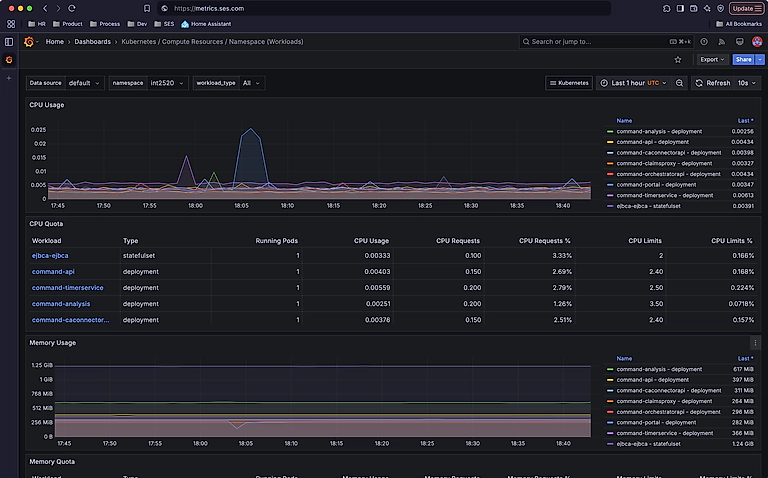Zoom out the time range

pos(680,83)
